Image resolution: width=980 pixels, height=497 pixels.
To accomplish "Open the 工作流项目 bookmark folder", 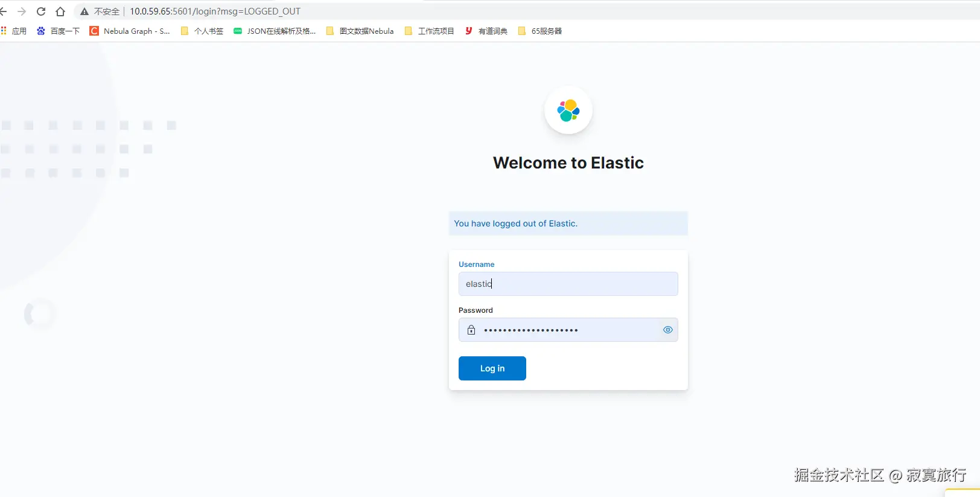I will point(429,31).
